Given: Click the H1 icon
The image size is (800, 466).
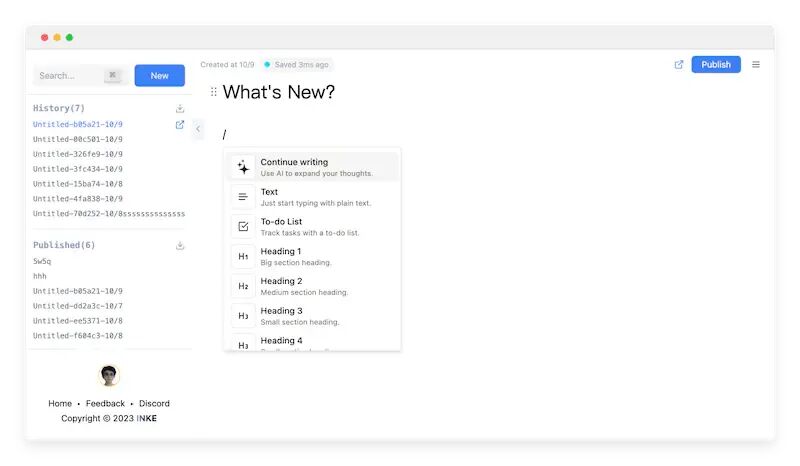Looking at the screenshot, I should 243,256.
